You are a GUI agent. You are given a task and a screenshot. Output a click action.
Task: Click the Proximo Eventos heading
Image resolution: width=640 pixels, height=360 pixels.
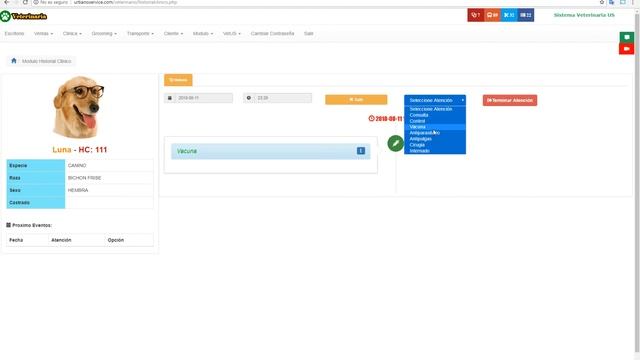click(x=29, y=225)
